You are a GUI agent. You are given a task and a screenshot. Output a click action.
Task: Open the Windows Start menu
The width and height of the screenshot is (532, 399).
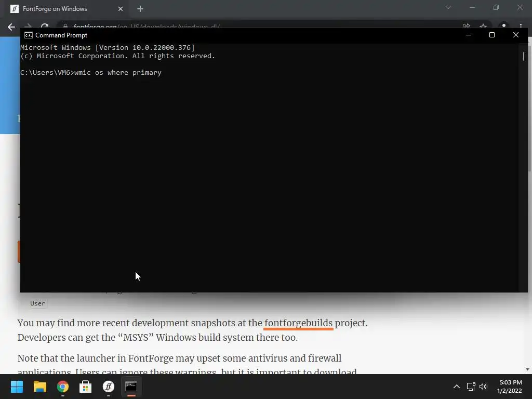click(17, 387)
